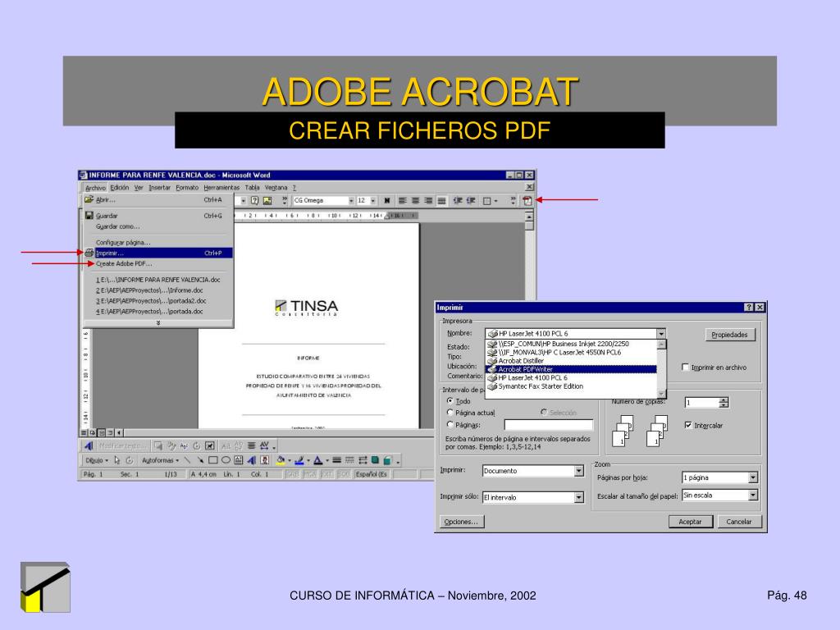Click the font color A swatch

pyautogui.click(x=317, y=460)
